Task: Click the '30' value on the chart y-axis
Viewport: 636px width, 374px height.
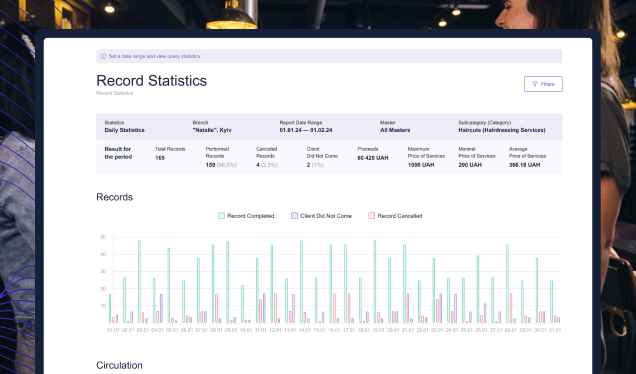Action: coord(103,271)
